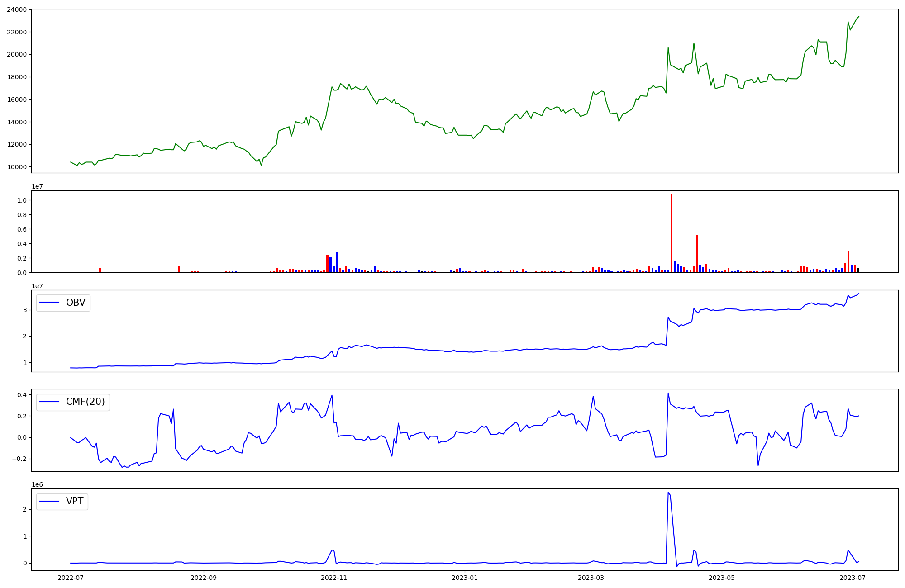
Task: Click the green price line's final peak
Action: pyautogui.click(x=858, y=17)
